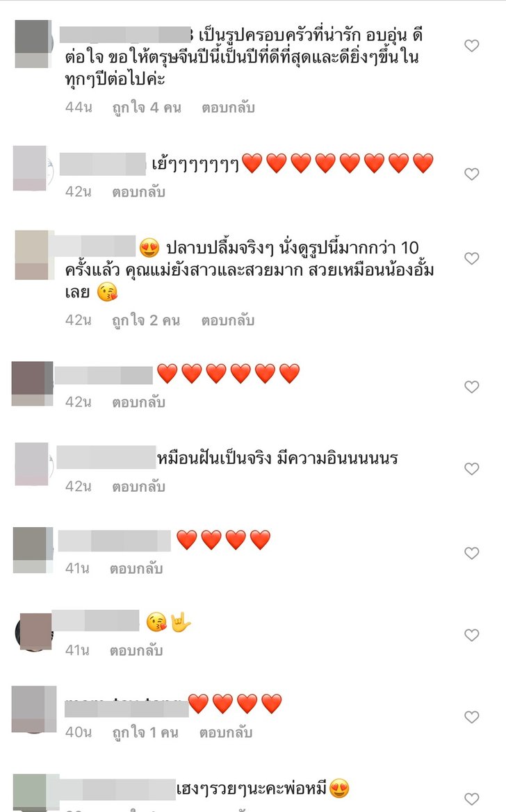Open avatar of the first commenter
This screenshot has height=812, width=506.
33,44
